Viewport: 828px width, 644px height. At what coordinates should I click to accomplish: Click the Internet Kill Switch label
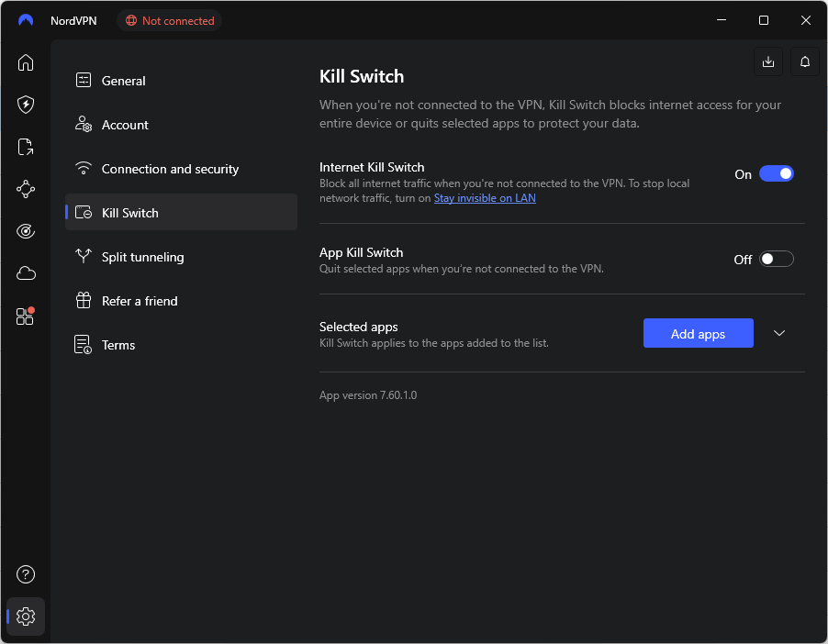tap(372, 167)
